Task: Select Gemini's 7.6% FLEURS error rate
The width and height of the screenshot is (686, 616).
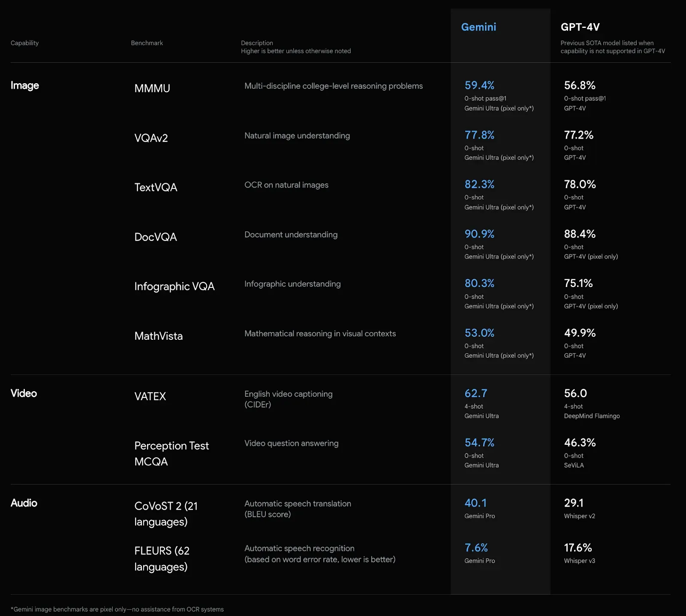Action: click(476, 548)
